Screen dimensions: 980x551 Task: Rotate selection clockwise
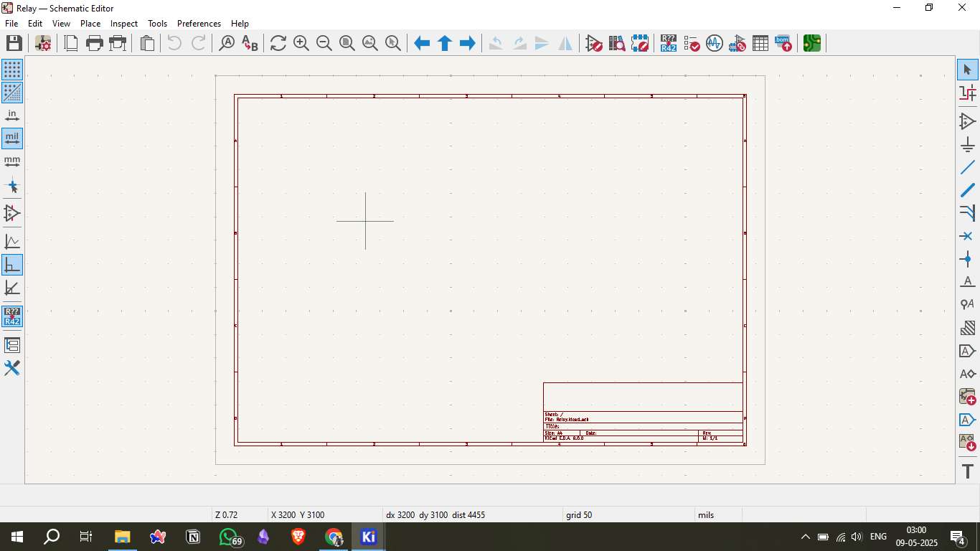519,43
